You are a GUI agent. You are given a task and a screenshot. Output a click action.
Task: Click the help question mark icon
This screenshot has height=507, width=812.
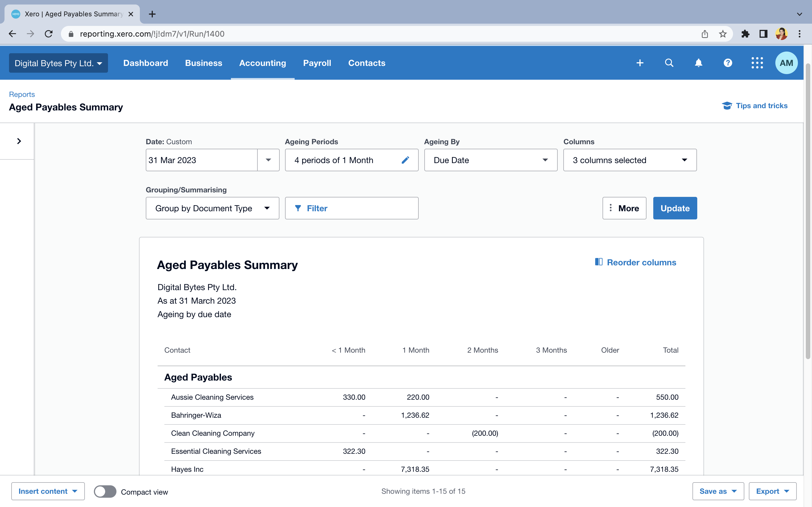coord(728,63)
